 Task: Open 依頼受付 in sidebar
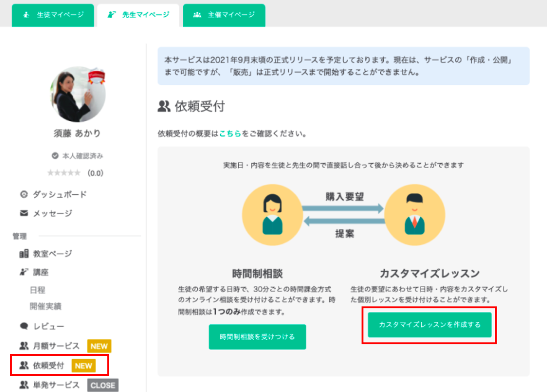pos(48,365)
